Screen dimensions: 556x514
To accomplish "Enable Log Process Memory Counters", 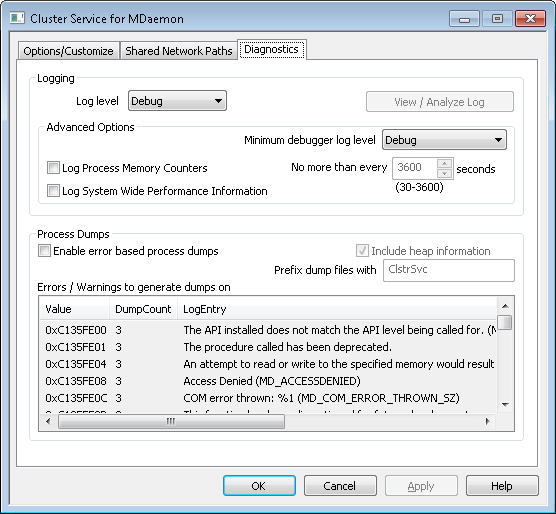I will click(x=53, y=168).
